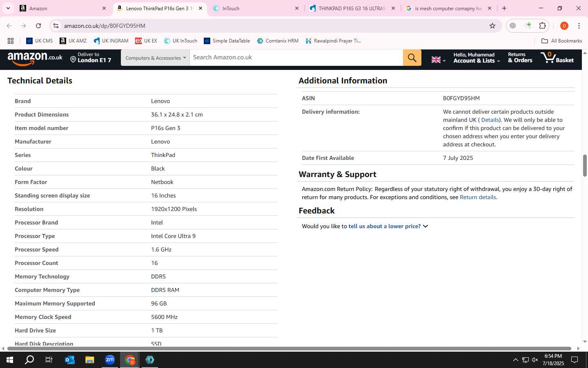Image resolution: width=588 pixels, height=368 pixels.
Task: Close the Amazon tab
Action: (104, 8)
